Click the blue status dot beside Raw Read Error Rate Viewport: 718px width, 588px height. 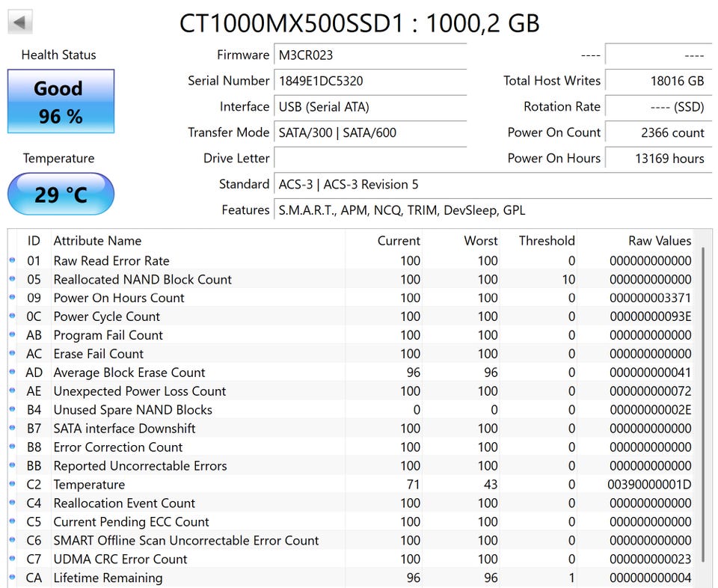pyautogui.click(x=12, y=261)
